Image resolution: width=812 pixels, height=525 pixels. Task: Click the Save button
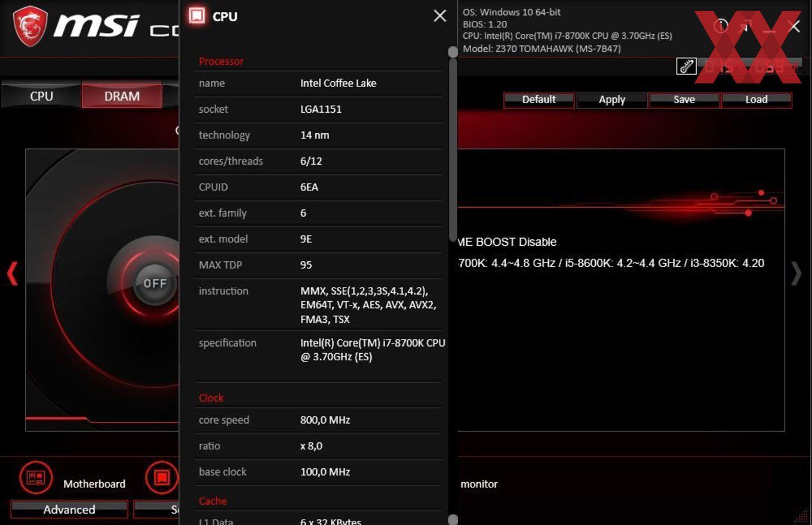[x=684, y=100]
